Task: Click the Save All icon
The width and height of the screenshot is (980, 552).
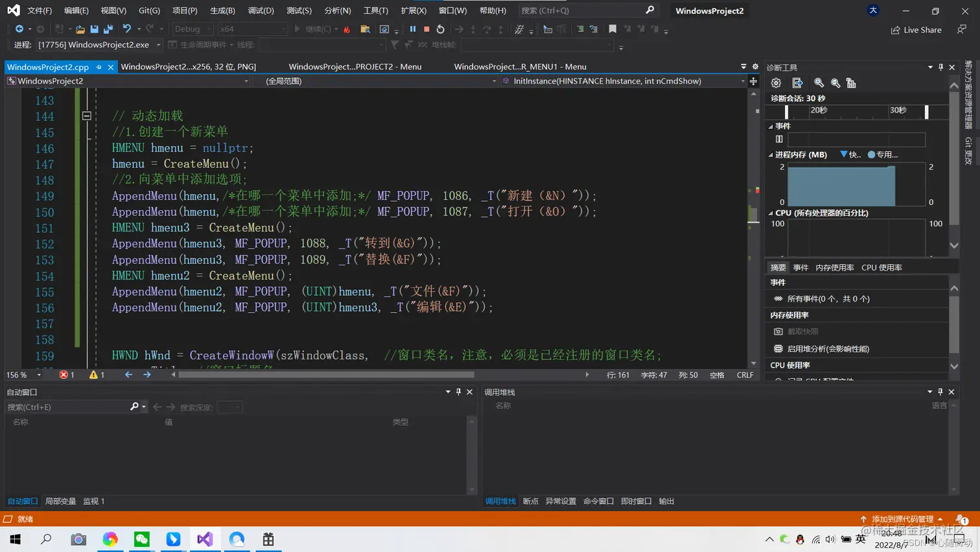Action: 108,29
